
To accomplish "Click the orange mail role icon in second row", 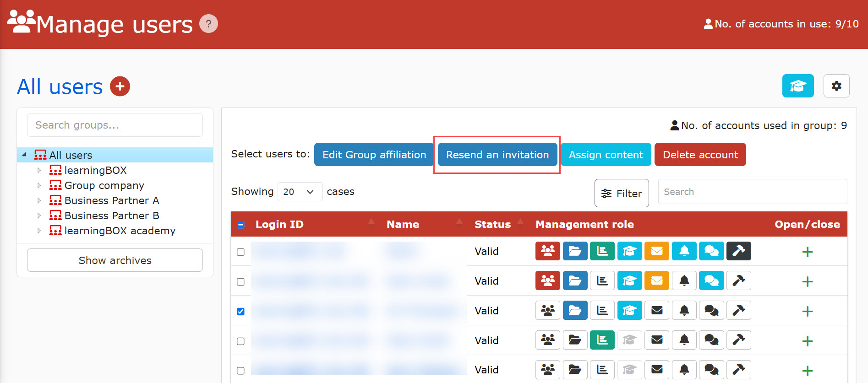I will pos(656,281).
